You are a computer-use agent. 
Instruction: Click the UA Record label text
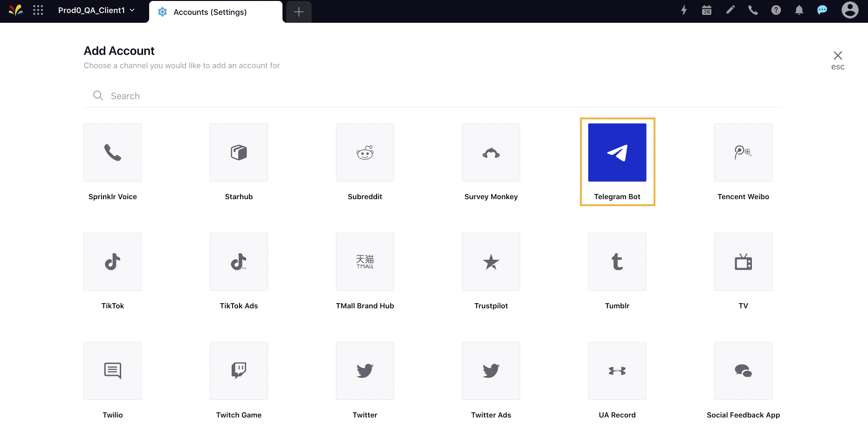[617, 415]
